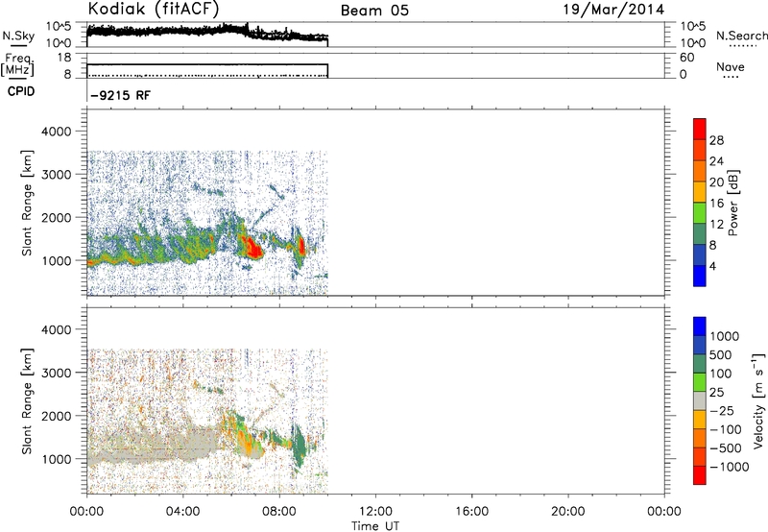The image size is (768, 532).
Task: Click the 16:00 time tick label
Action: 471,512
